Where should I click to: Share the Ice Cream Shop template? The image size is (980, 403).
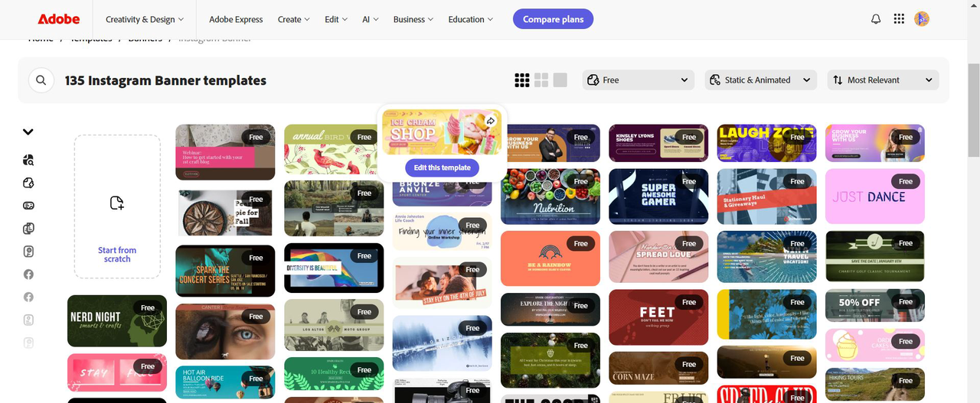491,122
